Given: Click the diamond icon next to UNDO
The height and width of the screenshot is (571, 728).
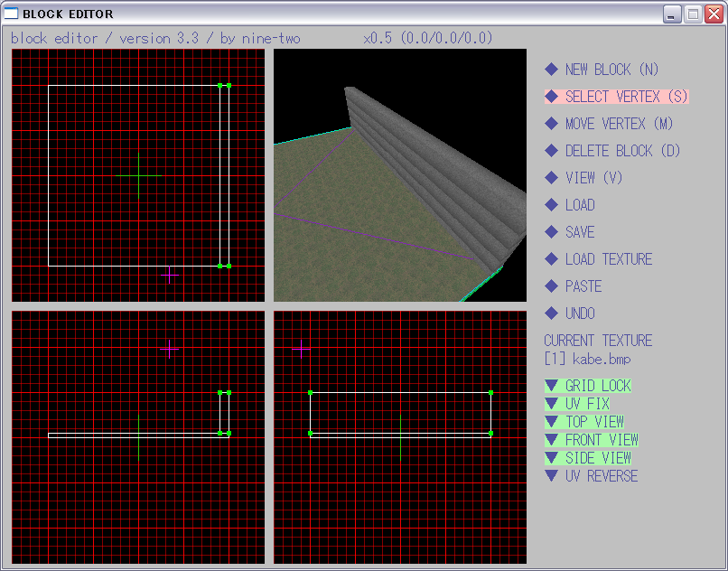Looking at the screenshot, I should click(x=551, y=314).
